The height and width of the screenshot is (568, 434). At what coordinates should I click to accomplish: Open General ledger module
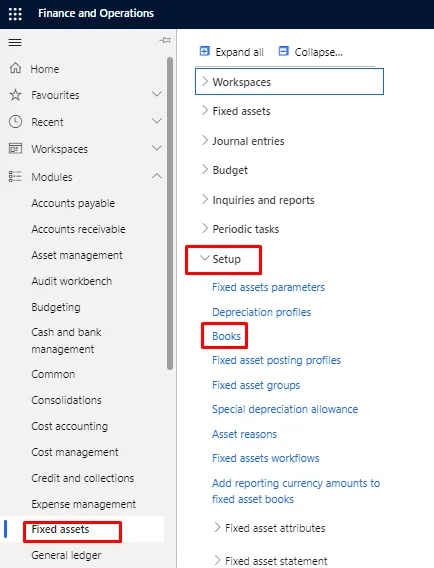tap(66, 555)
